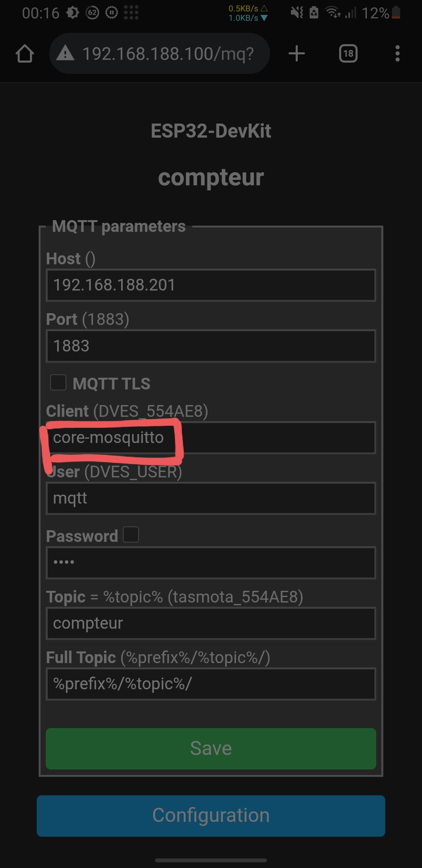Tap the insecure site warning triangle
This screenshot has height=868, width=422.
(x=65, y=53)
